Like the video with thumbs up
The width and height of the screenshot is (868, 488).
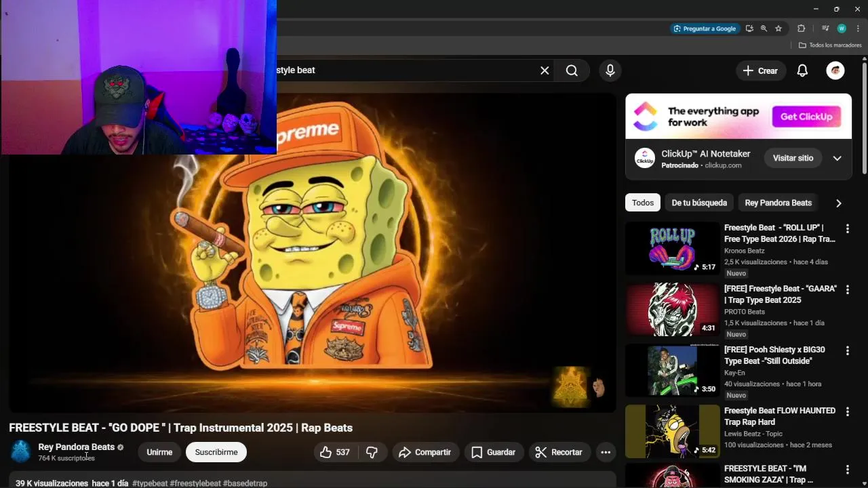(335, 452)
